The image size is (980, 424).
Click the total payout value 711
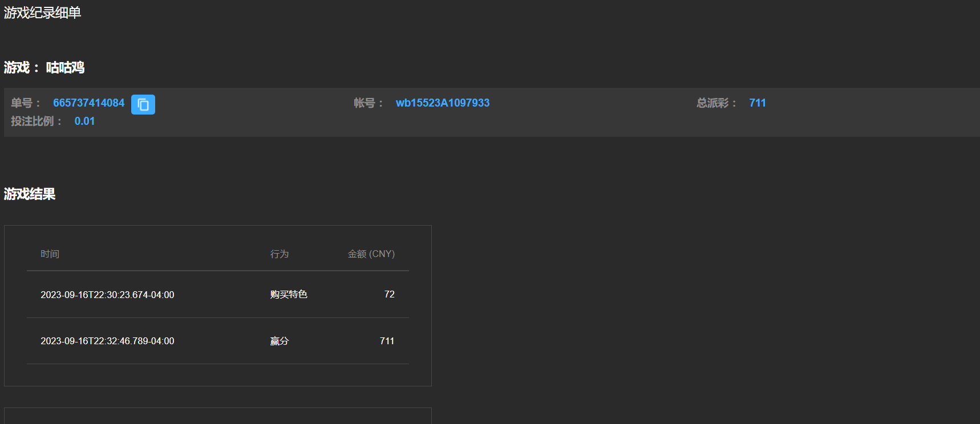pyautogui.click(x=757, y=103)
